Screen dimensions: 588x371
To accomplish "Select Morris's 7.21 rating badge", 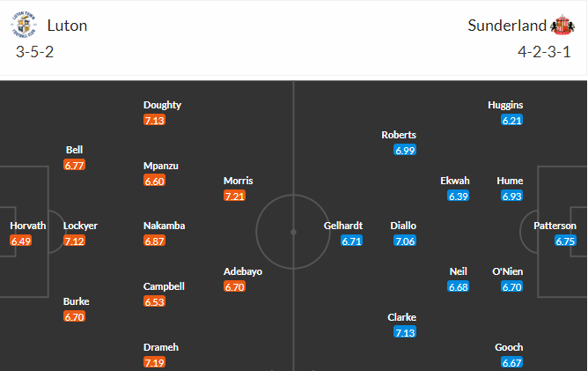I will click(234, 196).
